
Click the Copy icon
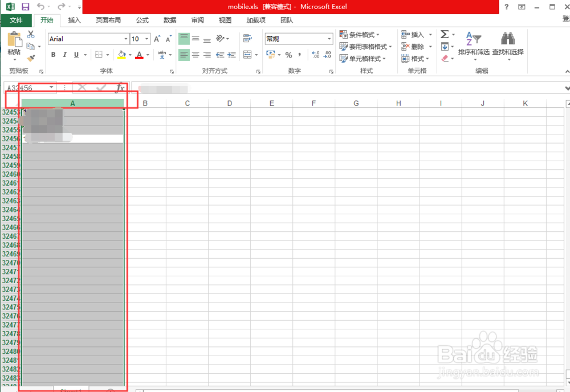coord(31,47)
